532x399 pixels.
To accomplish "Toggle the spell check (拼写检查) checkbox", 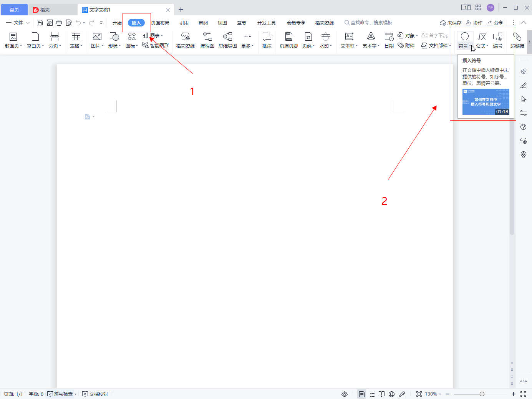I will coord(50,394).
